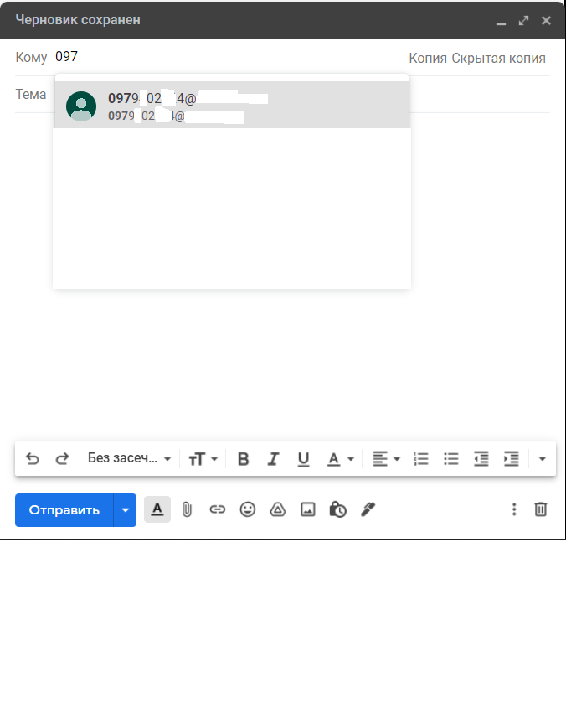Screen dimensions: 566x728
Task: Close the compose draft window
Action: tap(546, 20)
